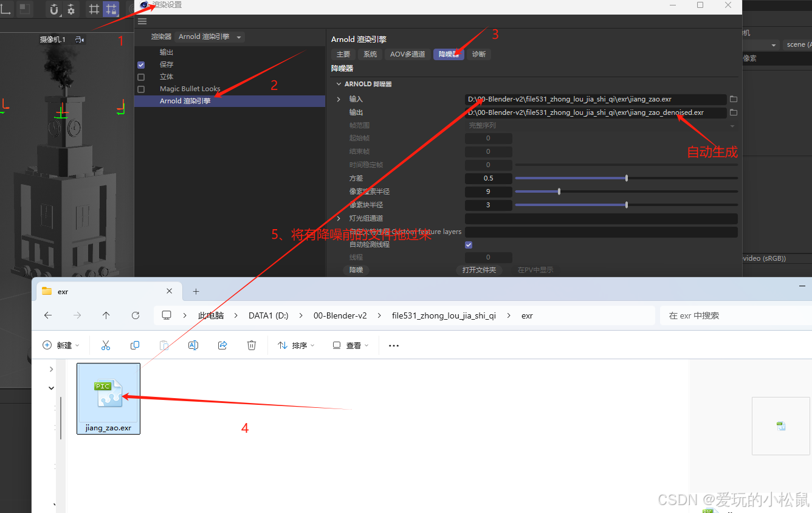The height and width of the screenshot is (513, 812).
Task: Switch to the 诊断 tab
Action: point(479,54)
